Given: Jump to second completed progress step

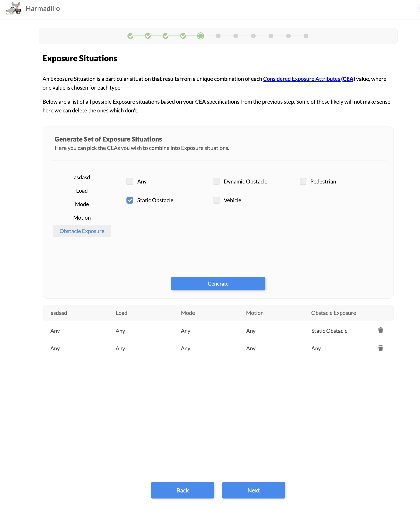Looking at the screenshot, I should (x=148, y=36).
